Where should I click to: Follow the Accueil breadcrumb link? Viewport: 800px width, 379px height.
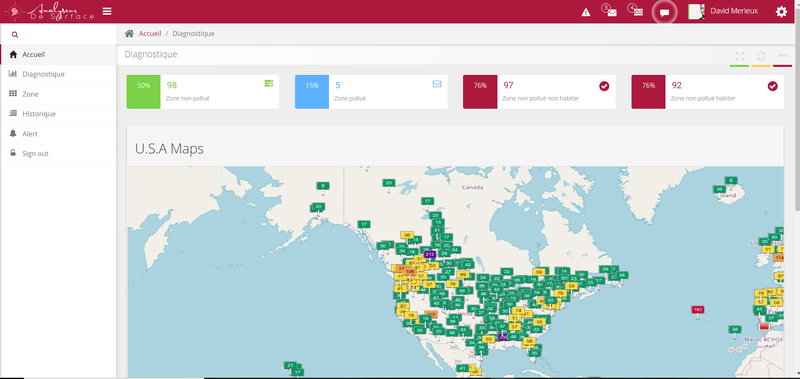click(150, 34)
